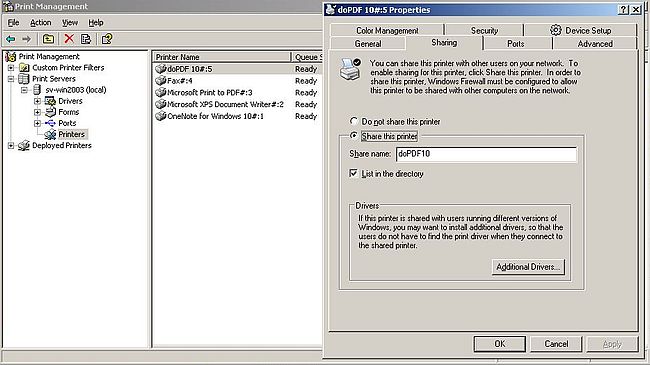
Task: Select 'Share this printer' radio button
Action: pos(354,136)
